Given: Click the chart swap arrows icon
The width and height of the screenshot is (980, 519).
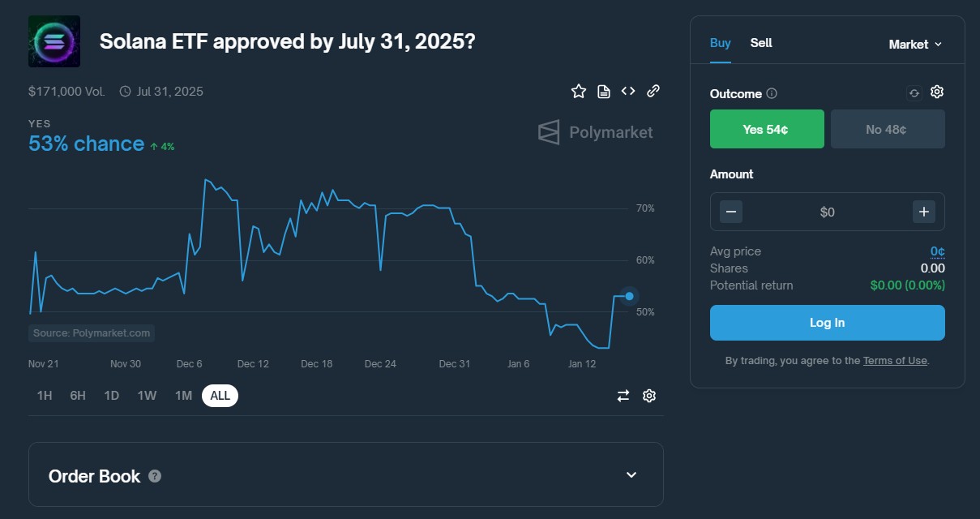Looking at the screenshot, I should coord(623,396).
